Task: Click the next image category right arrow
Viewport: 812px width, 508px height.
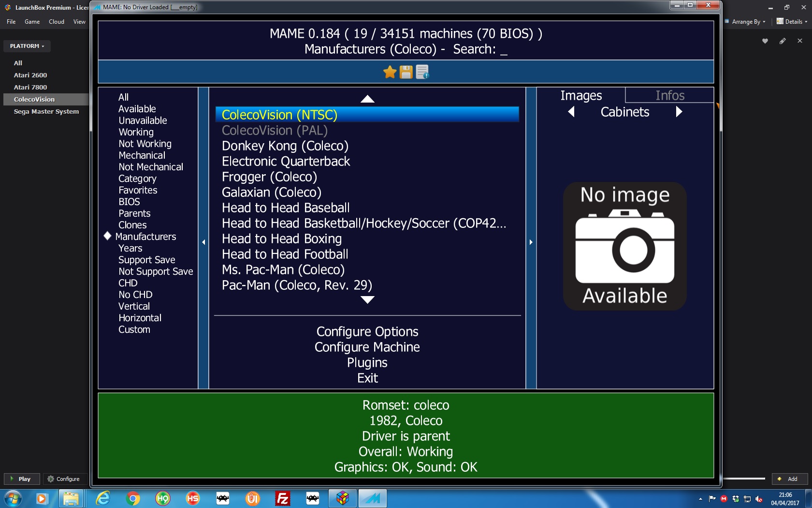Action: point(679,112)
